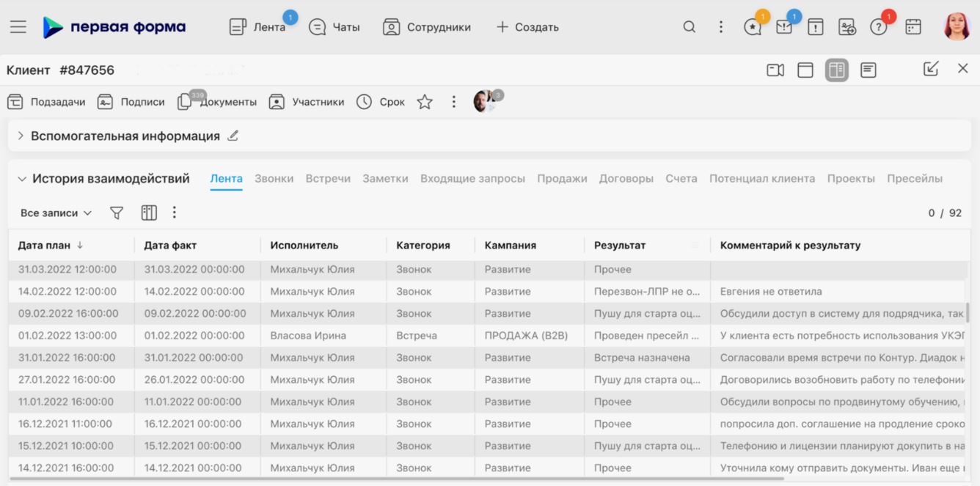Open the task toolbar three-dot menu
The width and height of the screenshot is (980, 486).
[454, 102]
